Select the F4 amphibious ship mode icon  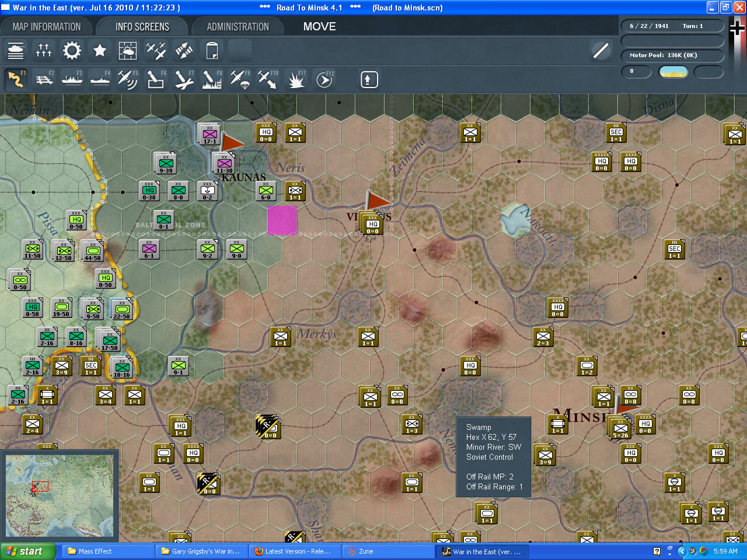[100, 79]
